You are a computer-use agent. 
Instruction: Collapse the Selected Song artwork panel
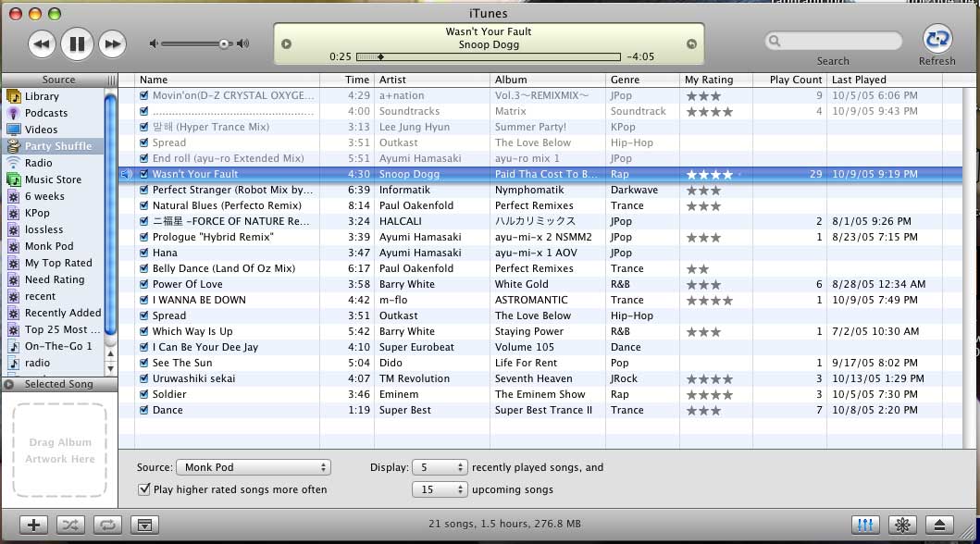coord(8,385)
